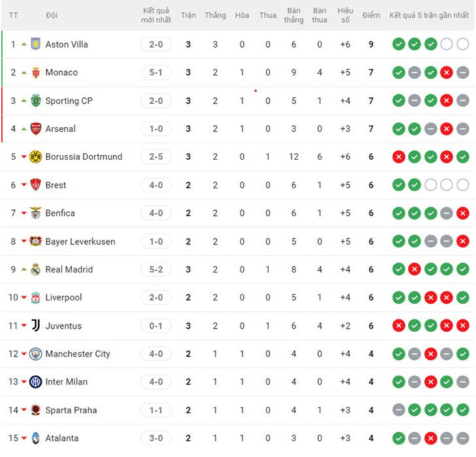Click Sparta Praha's first grey draw indicator
Viewport: 476px width, 457px height.
pos(398,410)
